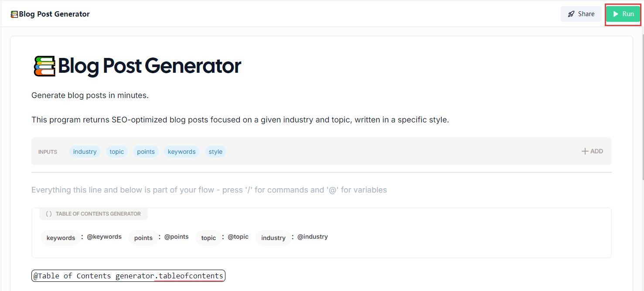Viewport: 644px width, 291px height.
Task: Click the books icon in top header
Action: point(14,14)
